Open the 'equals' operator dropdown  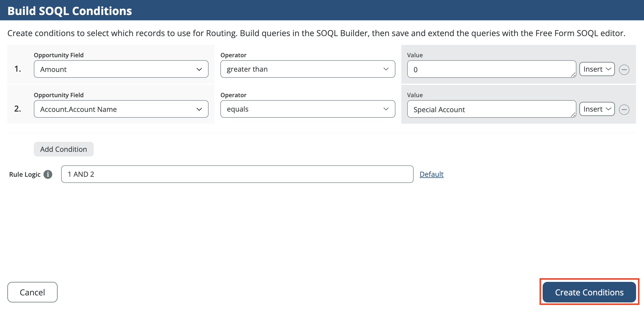(x=308, y=109)
